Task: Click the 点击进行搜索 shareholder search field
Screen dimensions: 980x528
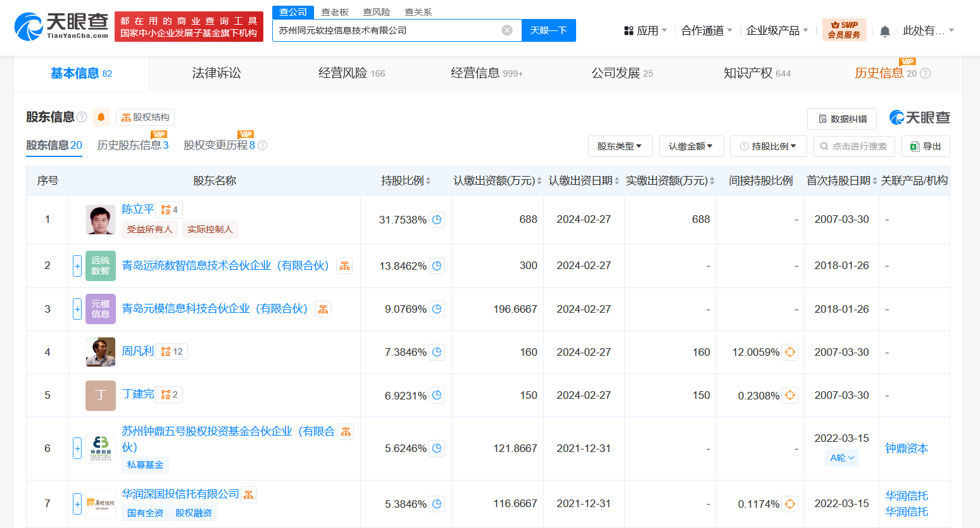Action: tap(854, 146)
